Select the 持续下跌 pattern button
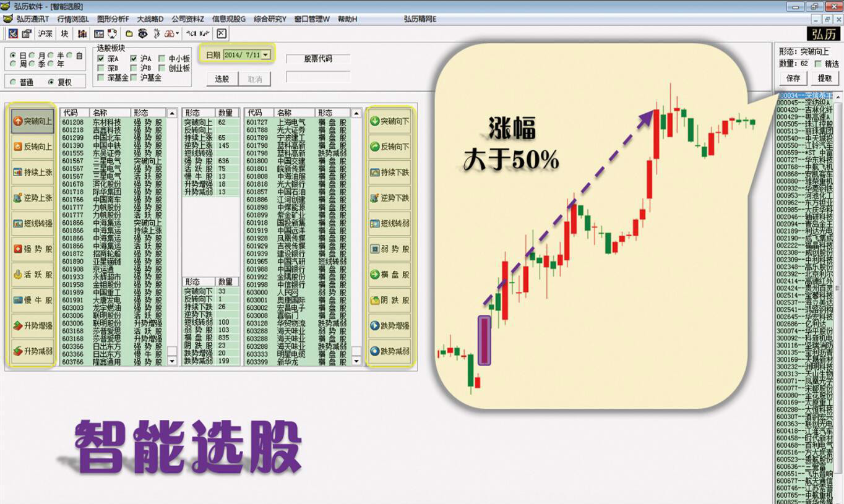844x504 pixels. click(x=389, y=173)
